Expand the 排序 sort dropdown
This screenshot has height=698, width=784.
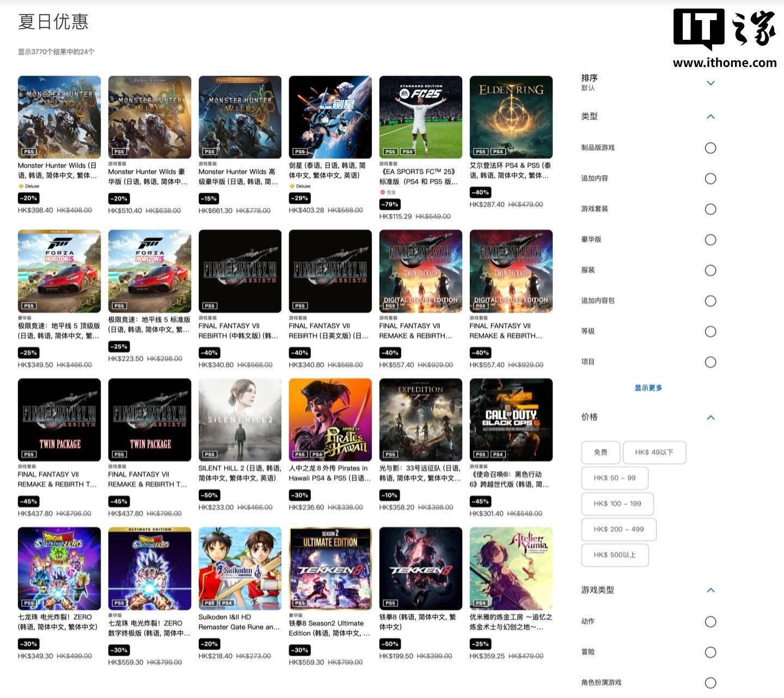[710, 83]
